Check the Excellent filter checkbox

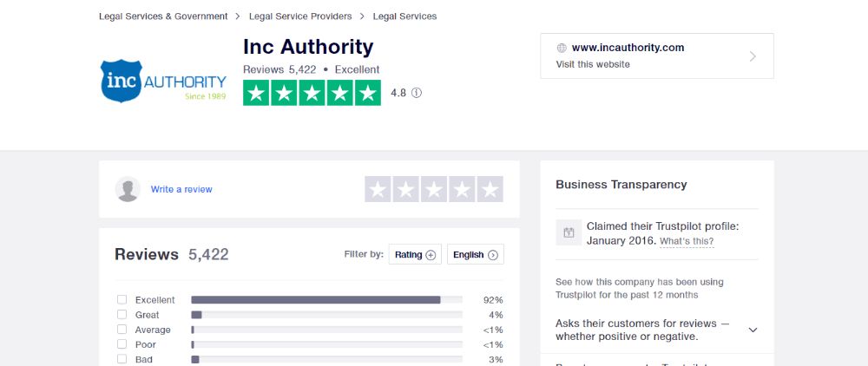point(122,300)
